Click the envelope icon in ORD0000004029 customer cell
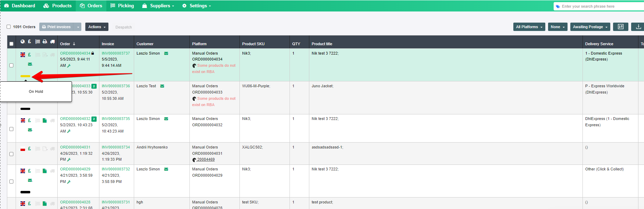The image size is (644, 209). (166, 169)
